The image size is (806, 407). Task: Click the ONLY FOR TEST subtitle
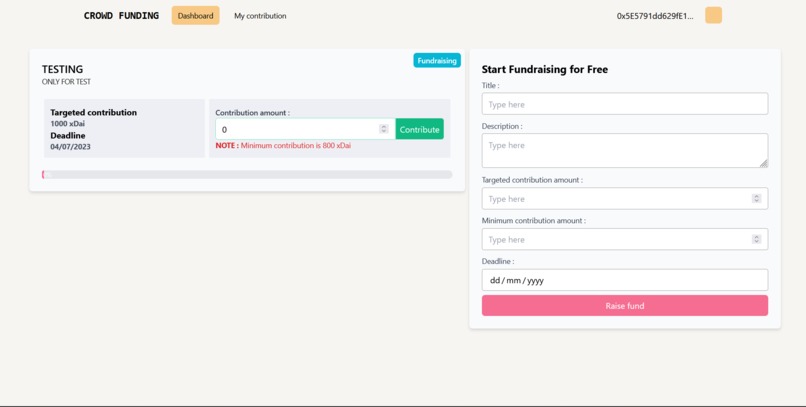66,82
